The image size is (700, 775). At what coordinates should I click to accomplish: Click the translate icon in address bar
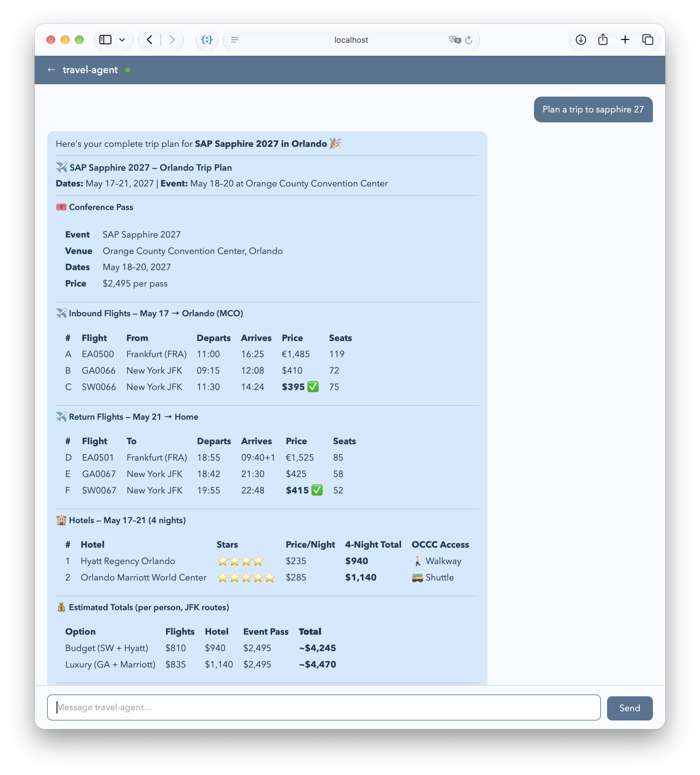tap(454, 40)
